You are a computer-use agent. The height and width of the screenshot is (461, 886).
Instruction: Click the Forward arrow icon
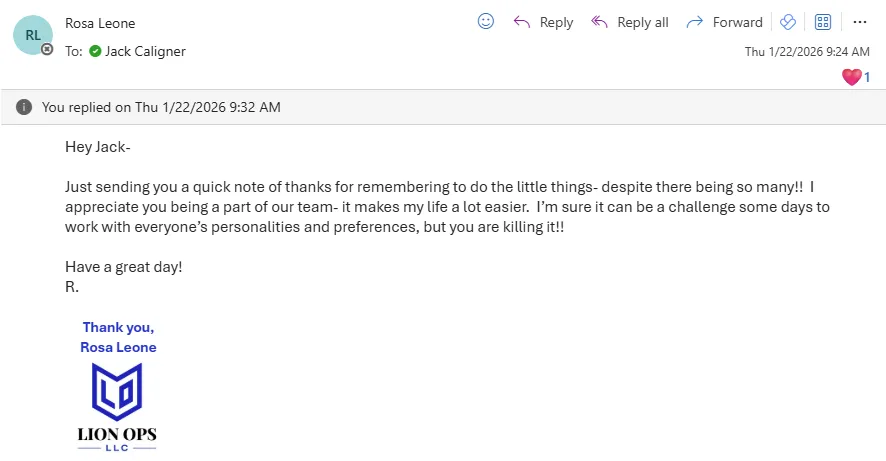click(694, 22)
